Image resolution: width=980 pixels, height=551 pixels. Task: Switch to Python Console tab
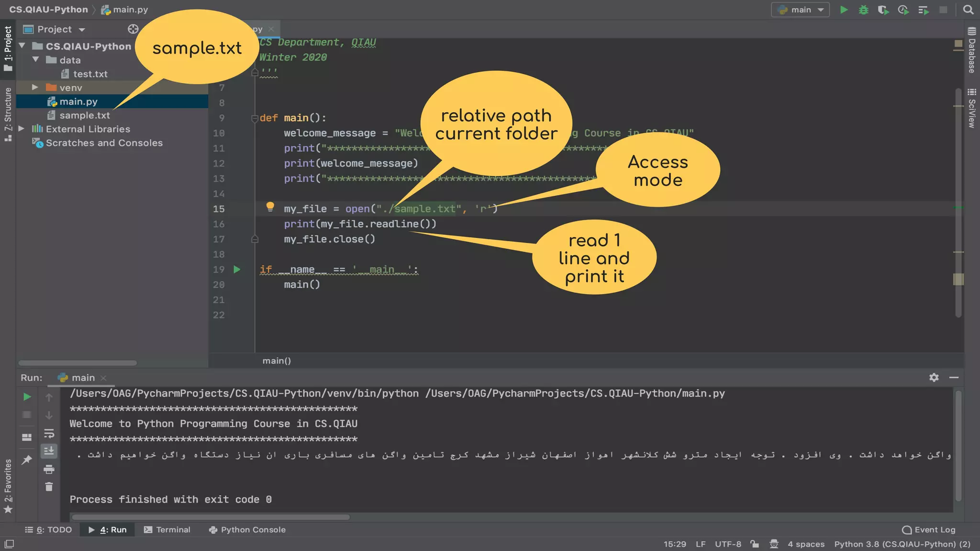click(x=247, y=529)
